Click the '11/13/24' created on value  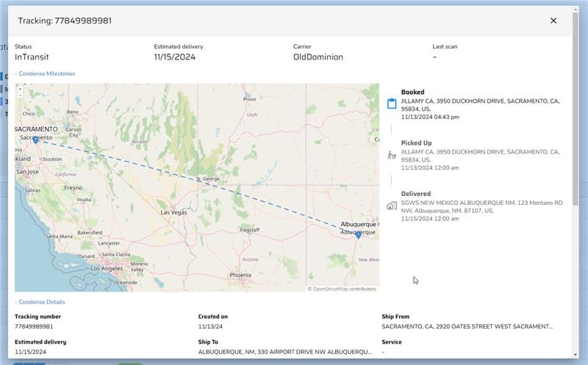[210, 326]
